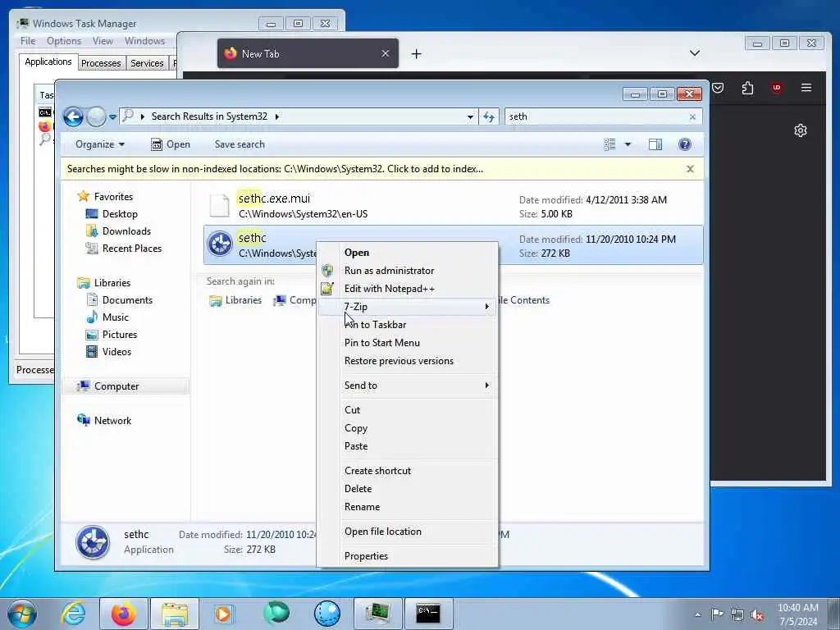Choose Rename in the context menu

coord(408,507)
